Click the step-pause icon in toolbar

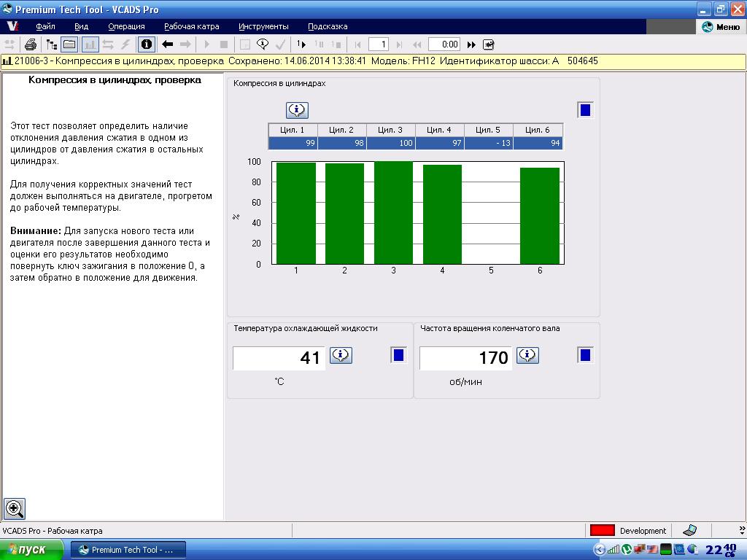point(320,44)
